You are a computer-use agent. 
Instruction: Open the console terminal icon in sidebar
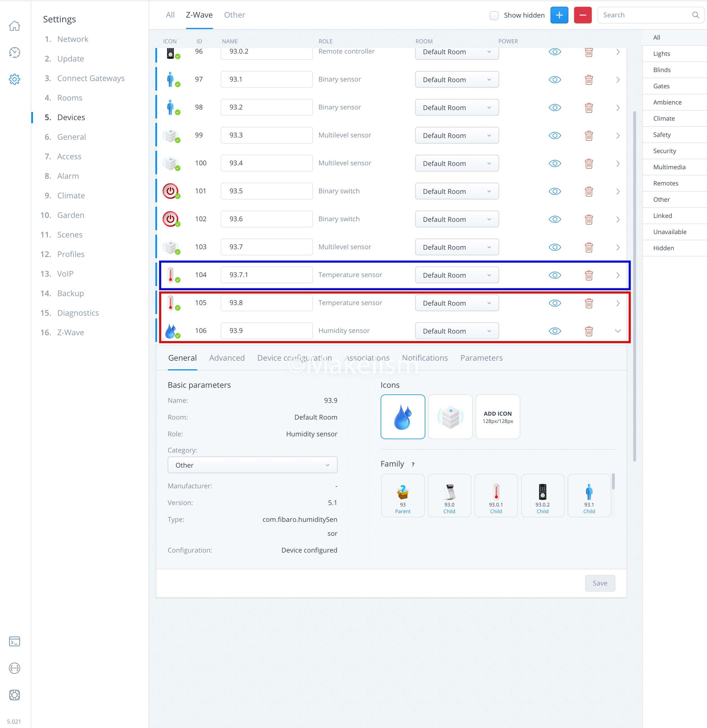pos(15,641)
